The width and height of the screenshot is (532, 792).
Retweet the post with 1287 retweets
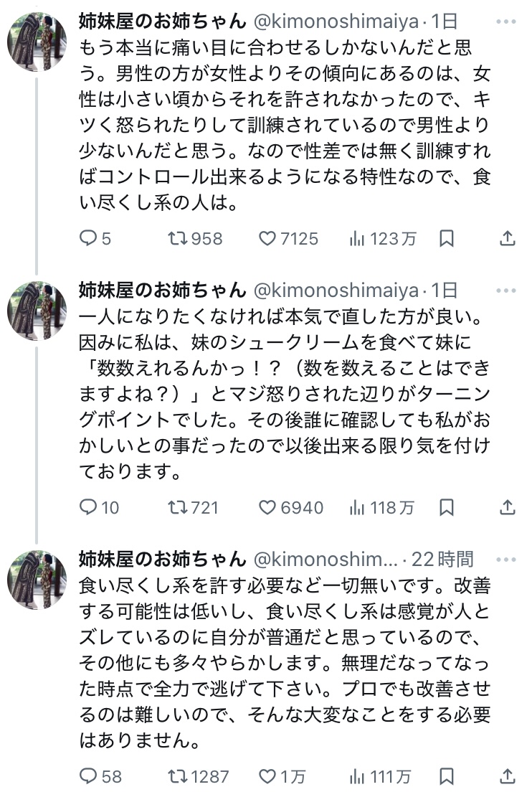point(176,776)
